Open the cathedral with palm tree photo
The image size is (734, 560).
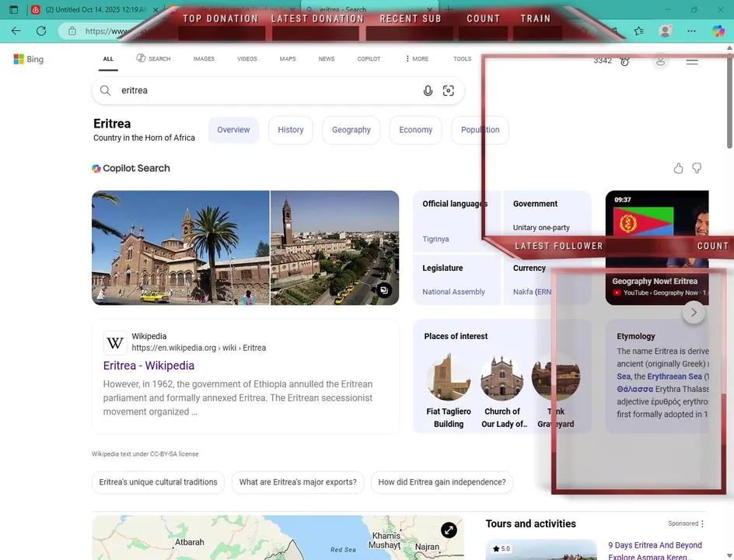(x=180, y=247)
